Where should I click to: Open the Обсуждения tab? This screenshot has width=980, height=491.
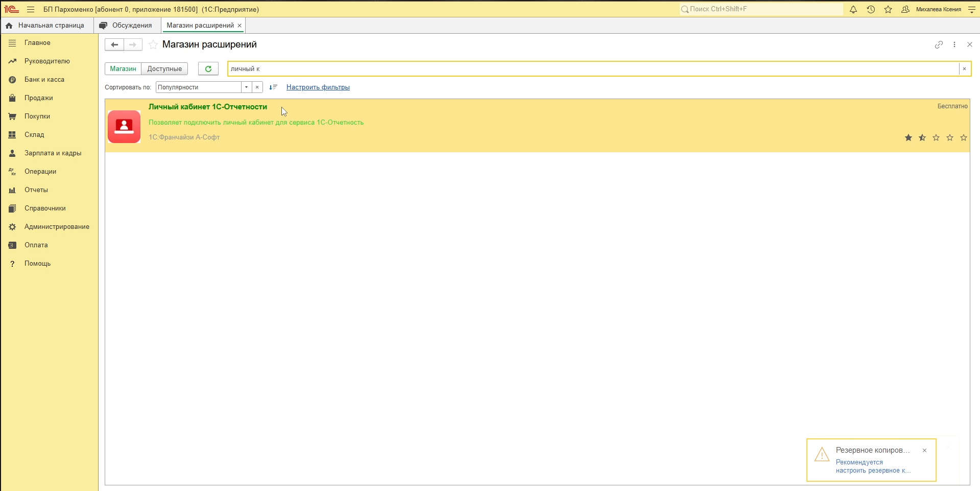pyautogui.click(x=127, y=26)
